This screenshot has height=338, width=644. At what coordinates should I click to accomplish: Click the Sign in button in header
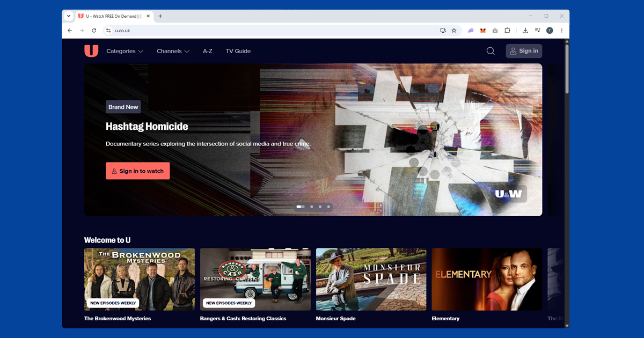524,51
